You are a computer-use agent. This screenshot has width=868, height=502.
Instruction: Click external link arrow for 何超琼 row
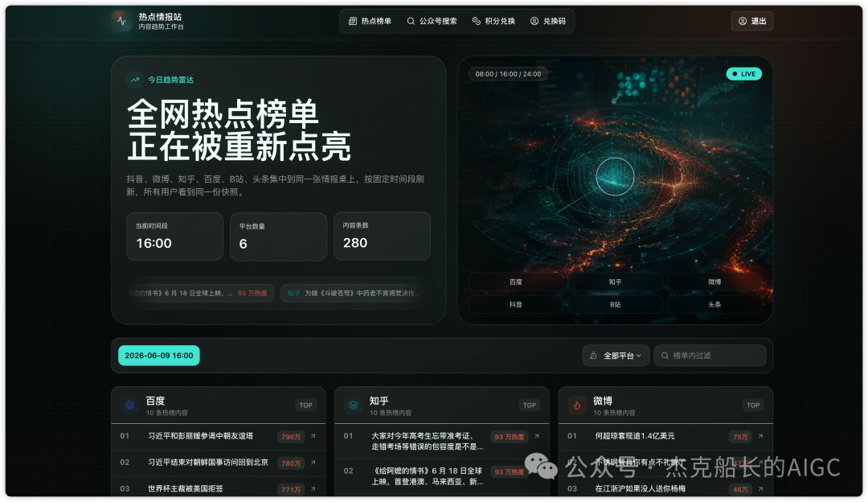click(760, 437)
